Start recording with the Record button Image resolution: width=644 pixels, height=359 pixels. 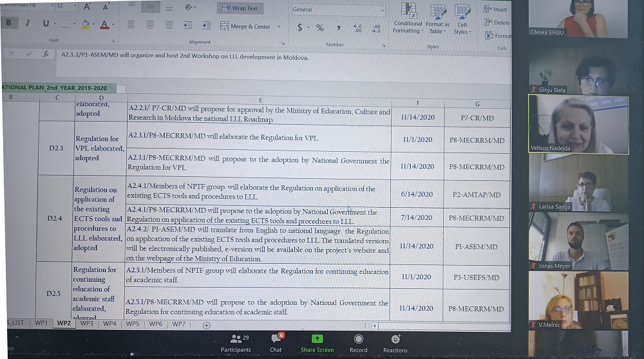(359, 342)
